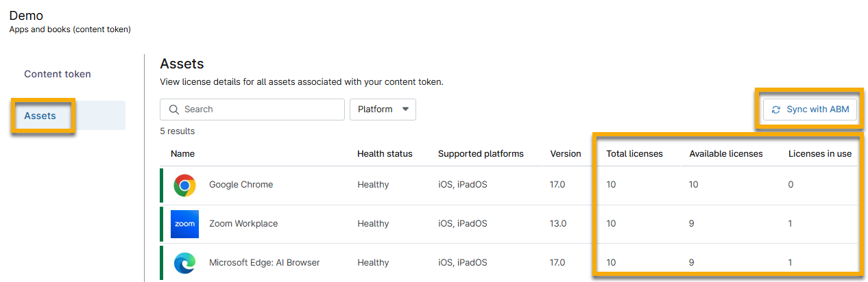Open the Platform filter dropdown
The width and height of the screenshot is (868, 282).
pos(382,110)
